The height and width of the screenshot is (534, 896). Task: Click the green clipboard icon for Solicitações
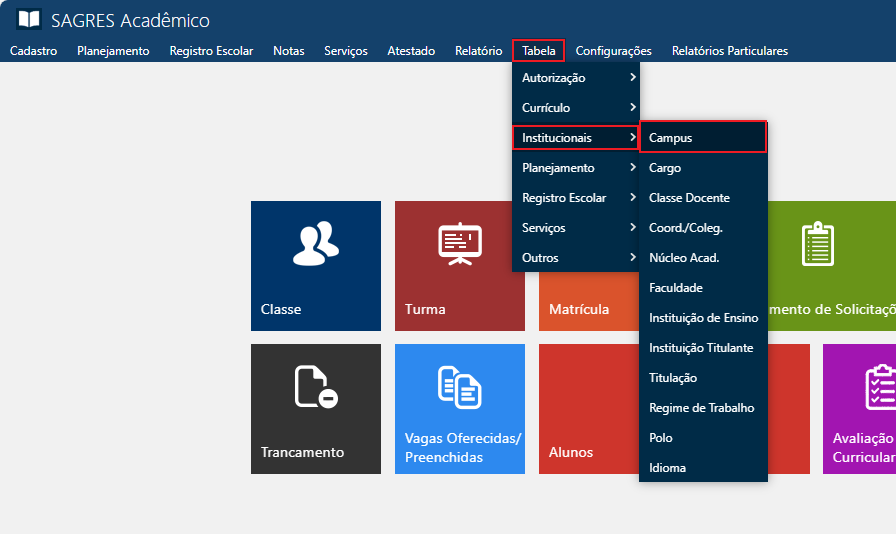pos(817,244)
